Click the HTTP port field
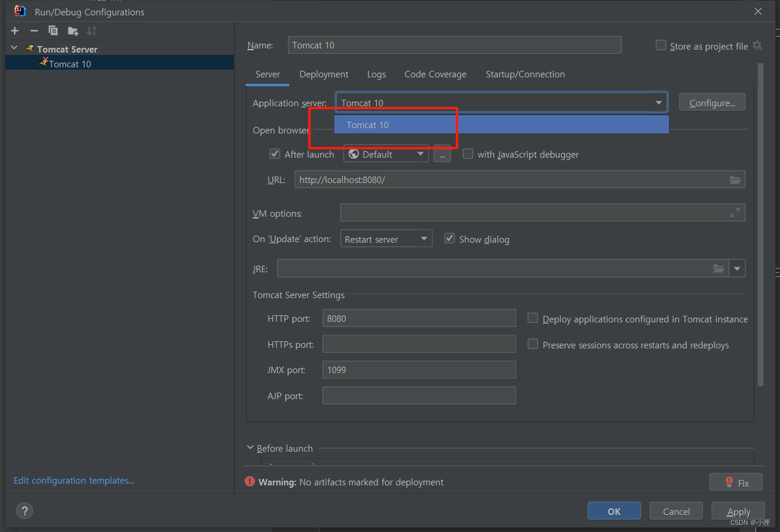 coord(419,318)
